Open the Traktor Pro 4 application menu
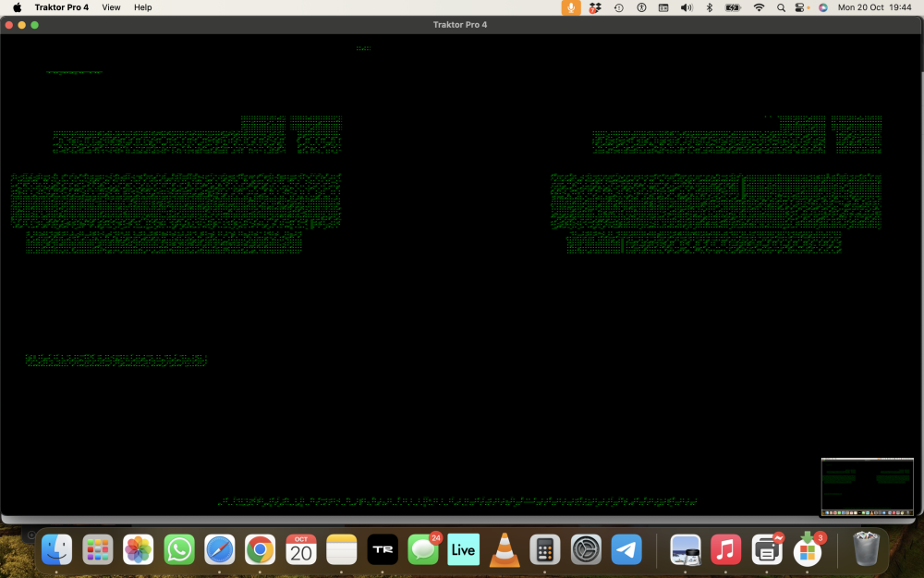The image size is (924, 578). [x=61, y=7]
